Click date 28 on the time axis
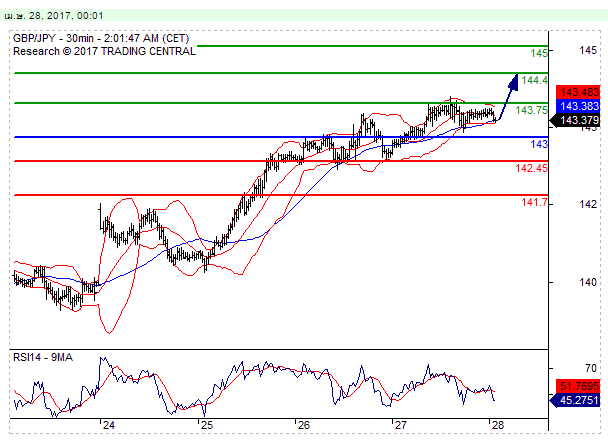 click(x=495, y=425)
